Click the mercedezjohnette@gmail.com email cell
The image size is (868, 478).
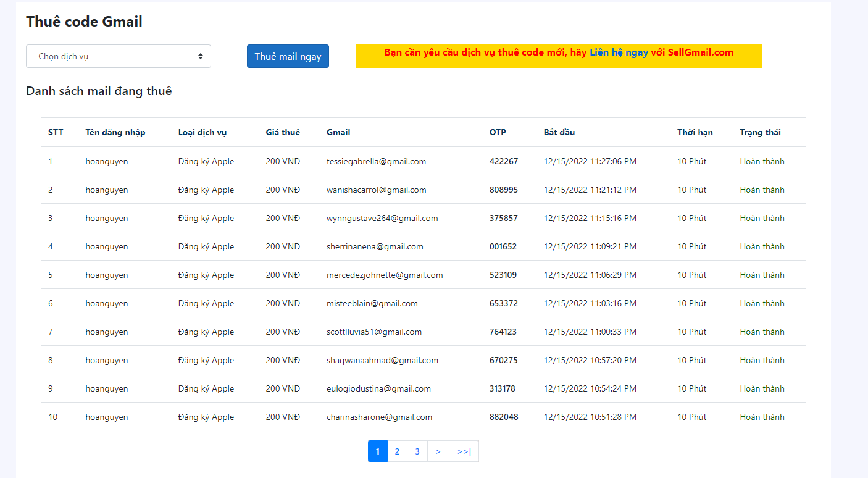(385, 275)
